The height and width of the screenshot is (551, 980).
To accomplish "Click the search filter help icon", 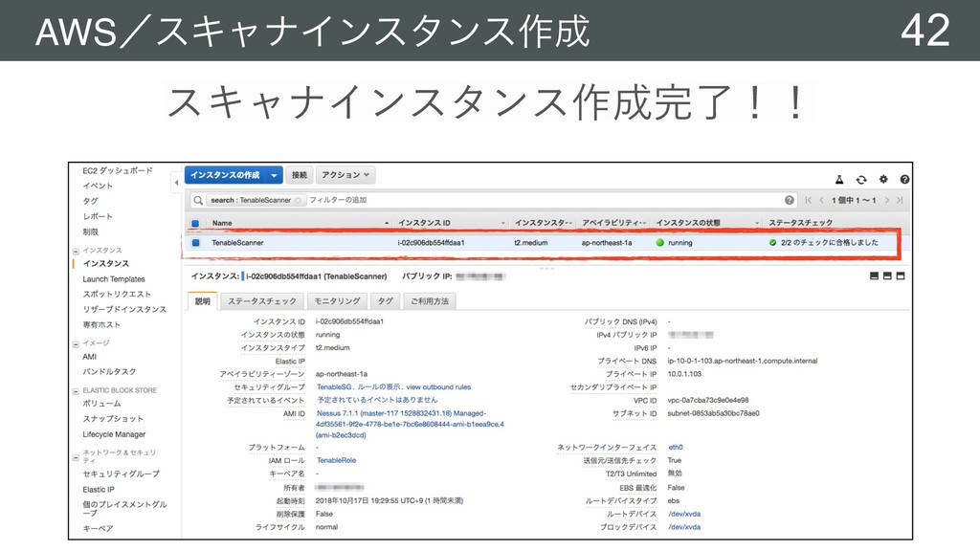I will click(x=790, y=200).
